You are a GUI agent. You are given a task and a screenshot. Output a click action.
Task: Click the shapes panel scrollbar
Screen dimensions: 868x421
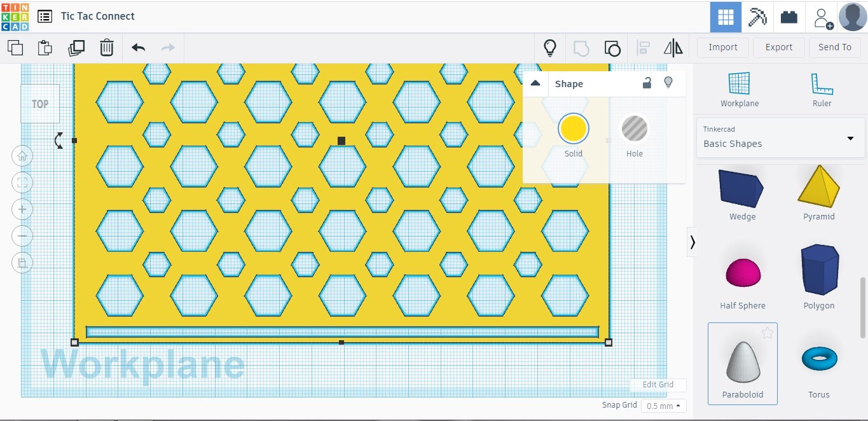click(x=863, y=307)
